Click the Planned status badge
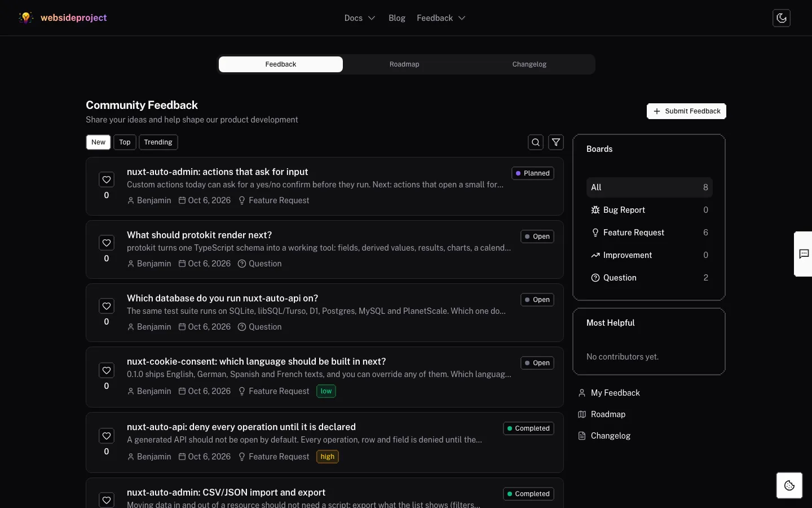The height and width of the screenshot is (508, 812). (x=533, y=173)
